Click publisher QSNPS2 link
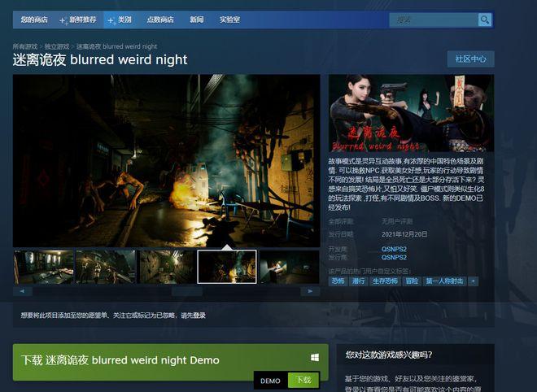This screenshot has height=392, width=537. [394, 257]
